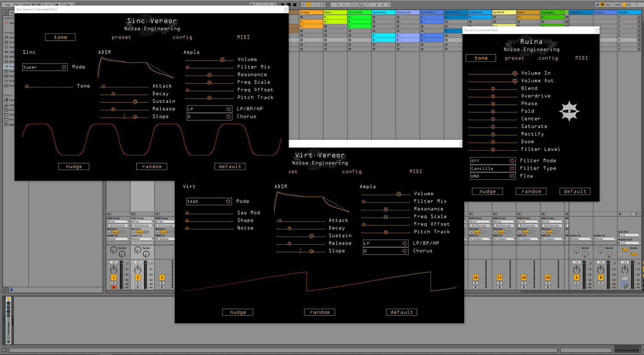Adjust return track A pan knob
The height and width of the screenshot is (355, 644).
tap(577, 270)
